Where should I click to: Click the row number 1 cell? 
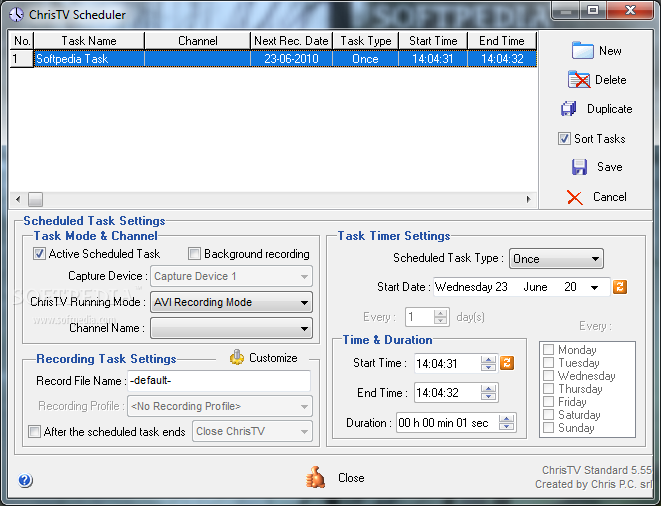tap(21, 59)
